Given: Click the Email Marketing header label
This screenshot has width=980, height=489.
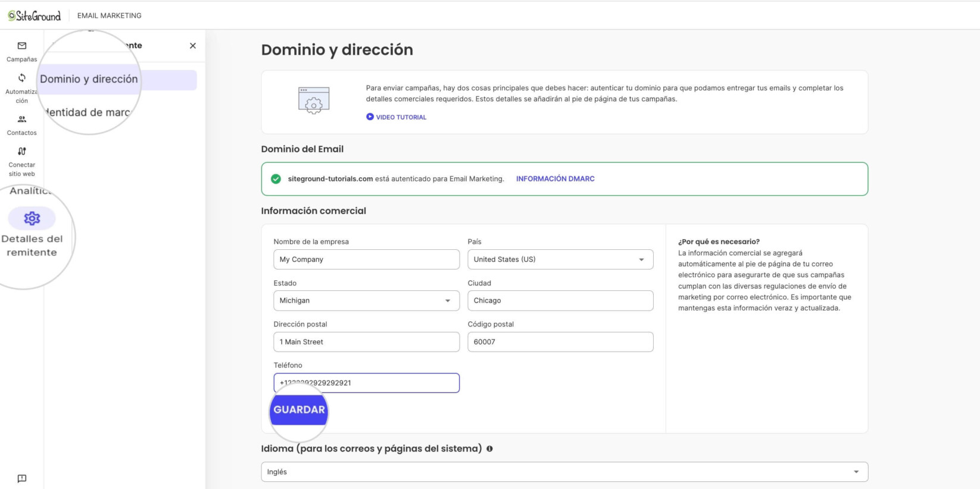Looking at the screenshot, I should 110,15.
